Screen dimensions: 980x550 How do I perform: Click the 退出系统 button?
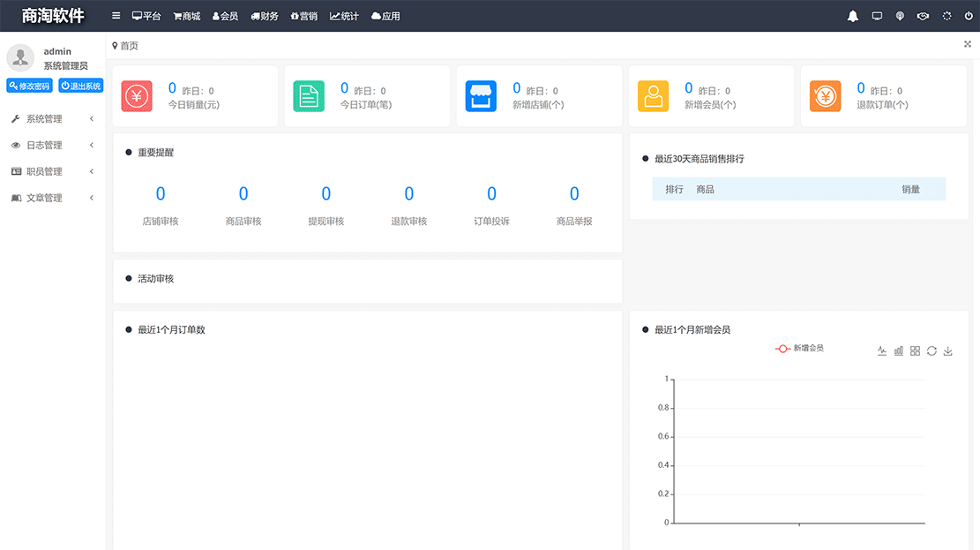pos(80,86)
